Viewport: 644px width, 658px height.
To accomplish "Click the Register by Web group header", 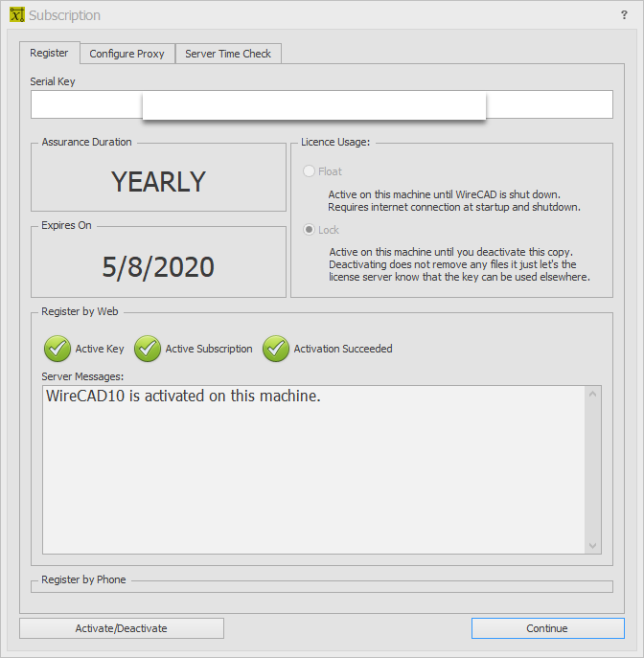I will click(x=80, y=312).
